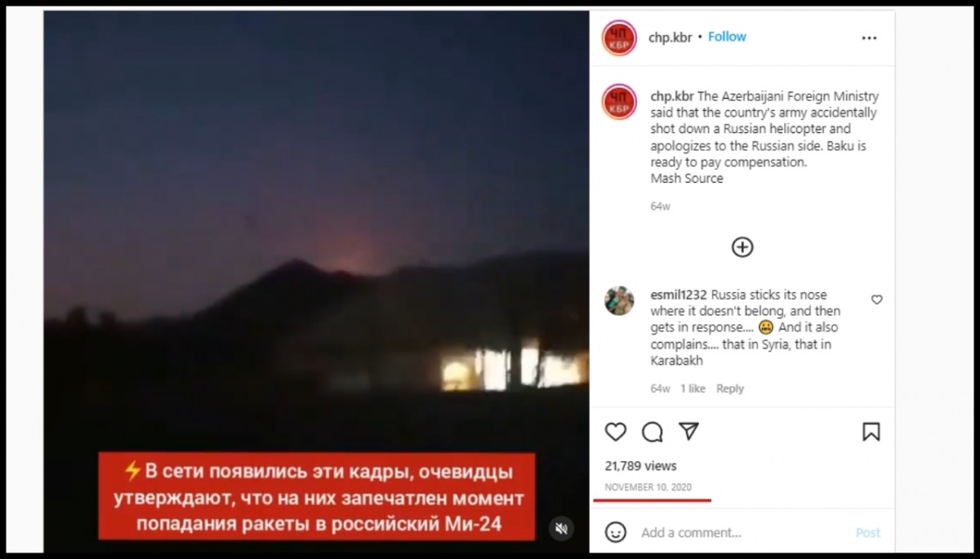Share the post with the paper plane icon
Screen dimensions: 980x559
pyautogui.click(x=688, y=431)
